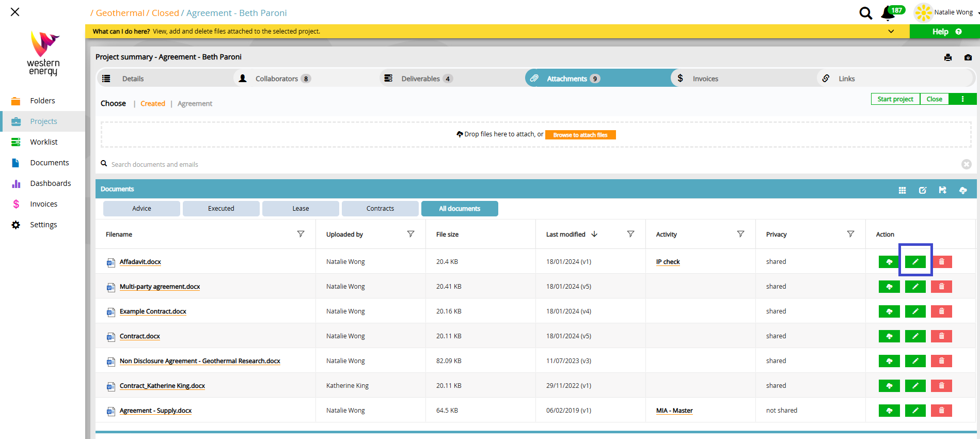The width and height of the screenshot is (980, 439).
Task: Click the edit icon in the Documents header
Action: click(x=923, y=190)
